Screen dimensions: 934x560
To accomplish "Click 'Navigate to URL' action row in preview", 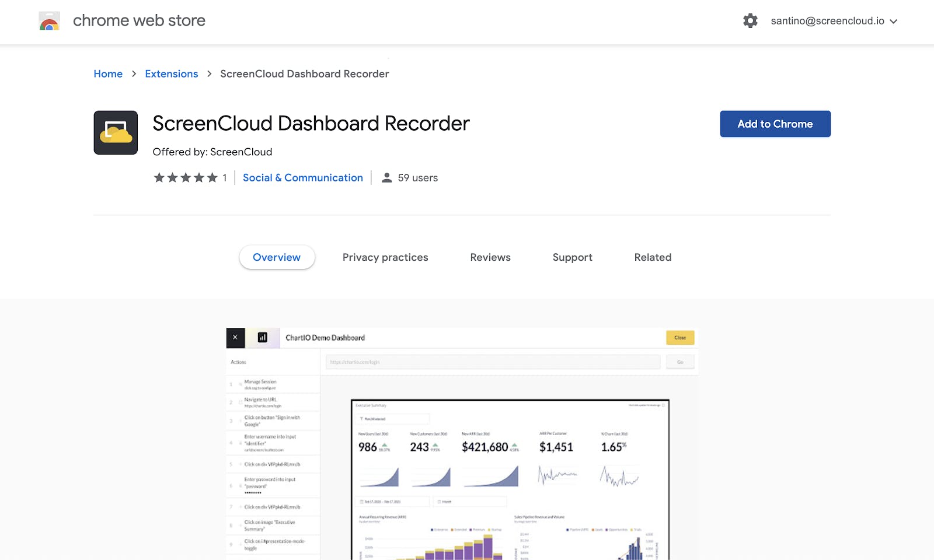I will pos(273,402).
